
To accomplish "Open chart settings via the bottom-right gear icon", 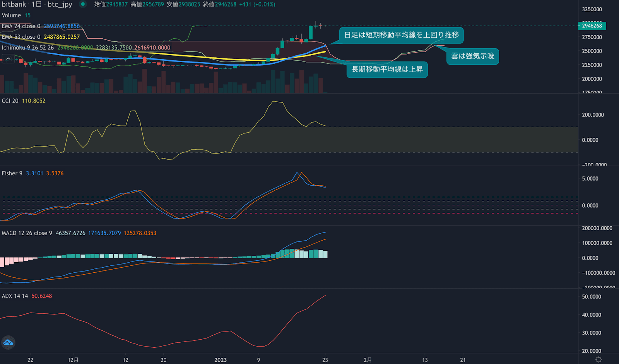I will click(598, 359).
